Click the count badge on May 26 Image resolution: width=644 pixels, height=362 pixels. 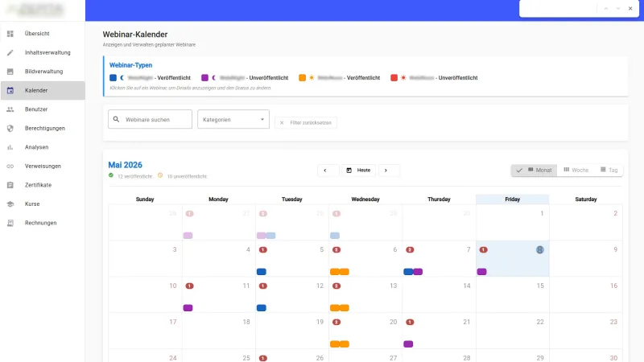point(263,358)
